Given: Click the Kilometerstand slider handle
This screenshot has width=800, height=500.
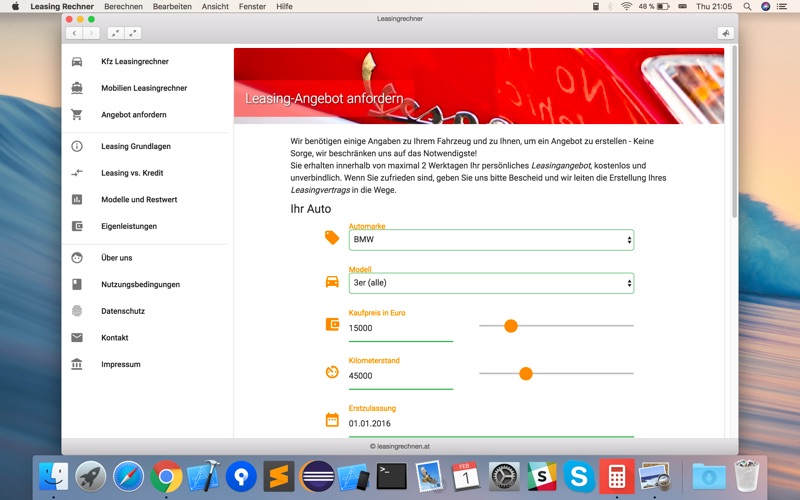Looking at the screenshot, I should (526, 373).
